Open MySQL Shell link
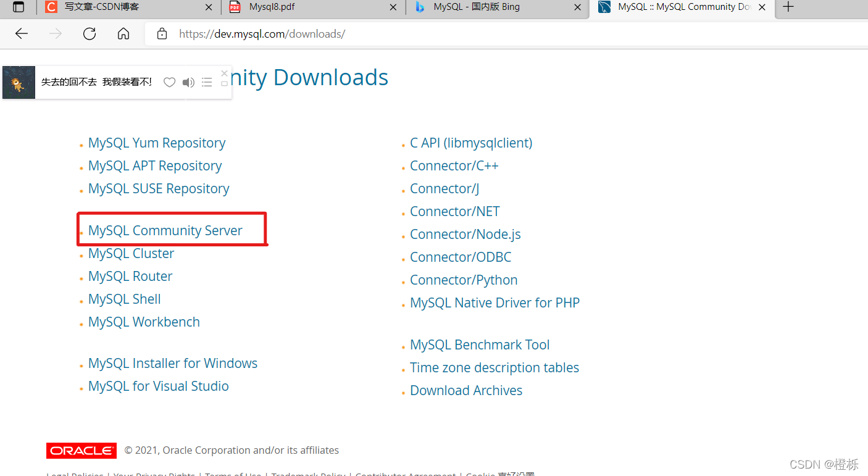Viewport: 868px width, 476px height. [x=124, y=299]
